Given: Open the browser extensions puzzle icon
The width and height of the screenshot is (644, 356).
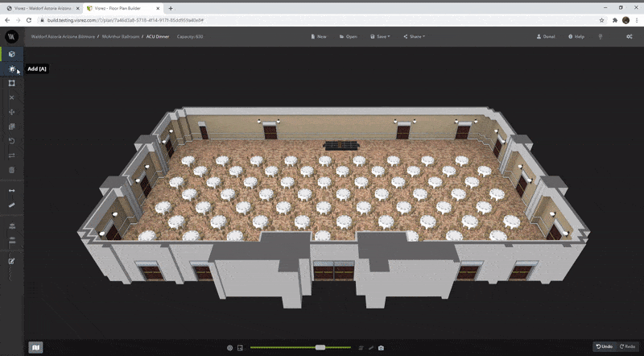Looking at the screenshot, I should point(615,20).
